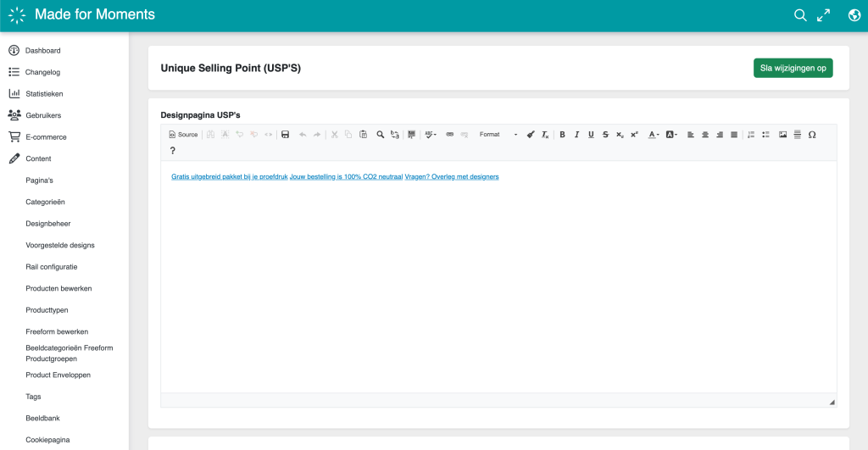The width and height of the screenshot is (868, 450).
Task: Open the spell check dropdown
Action: (431, 135)
